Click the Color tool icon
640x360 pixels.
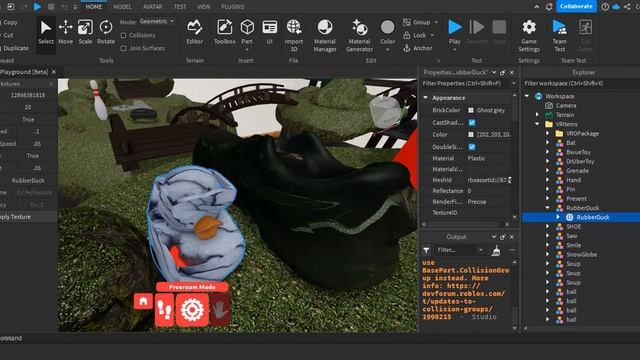coord(387,27)
